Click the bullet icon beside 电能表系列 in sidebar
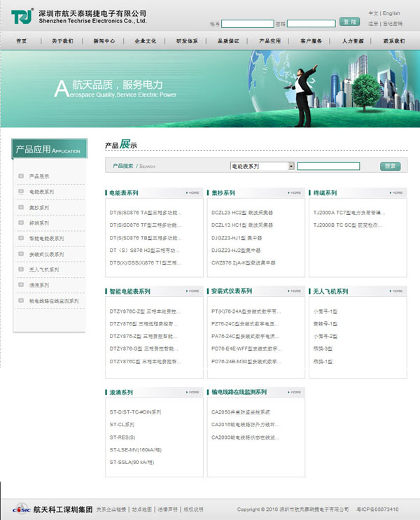 [21, 191]
